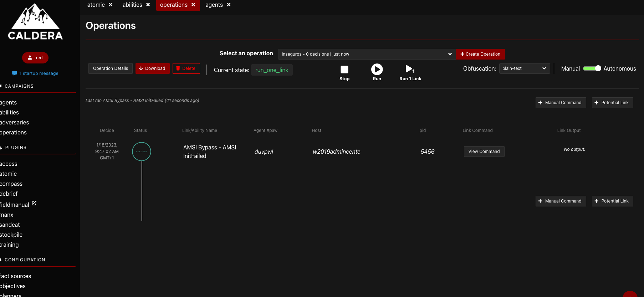Open the Select an operation dropdown
The image size is (644, 297).
coord(367,54)
